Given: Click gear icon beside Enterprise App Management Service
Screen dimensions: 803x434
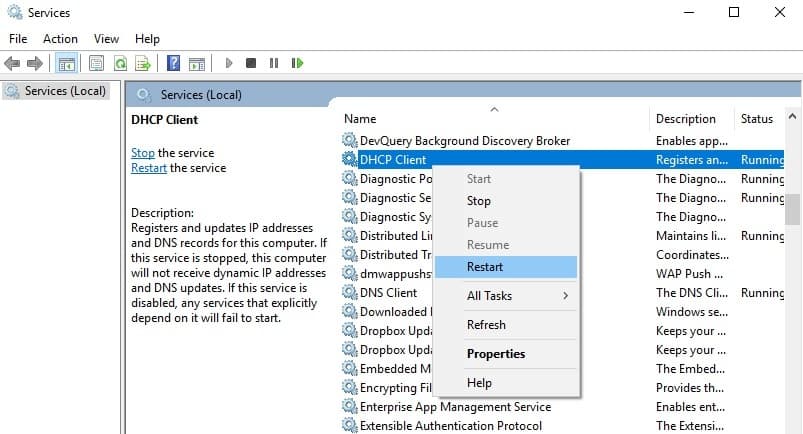Looking at the screenshot, I should click(x=350, y=406).
